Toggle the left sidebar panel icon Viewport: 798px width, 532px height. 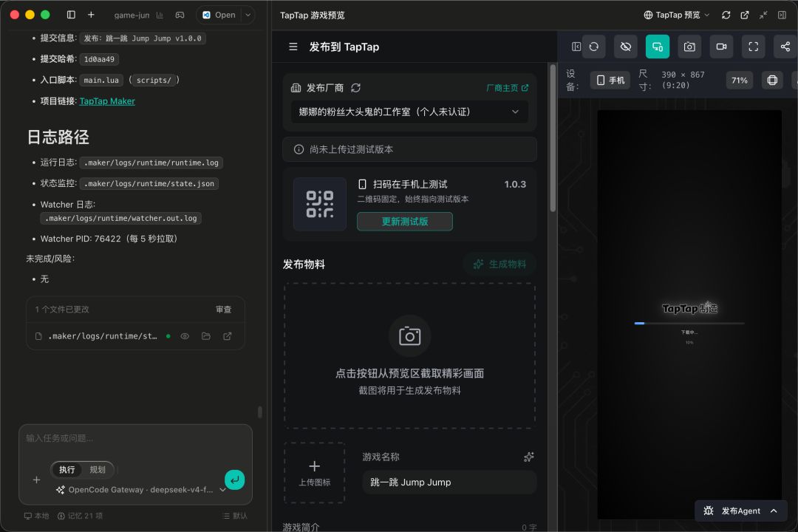(71, 15)
